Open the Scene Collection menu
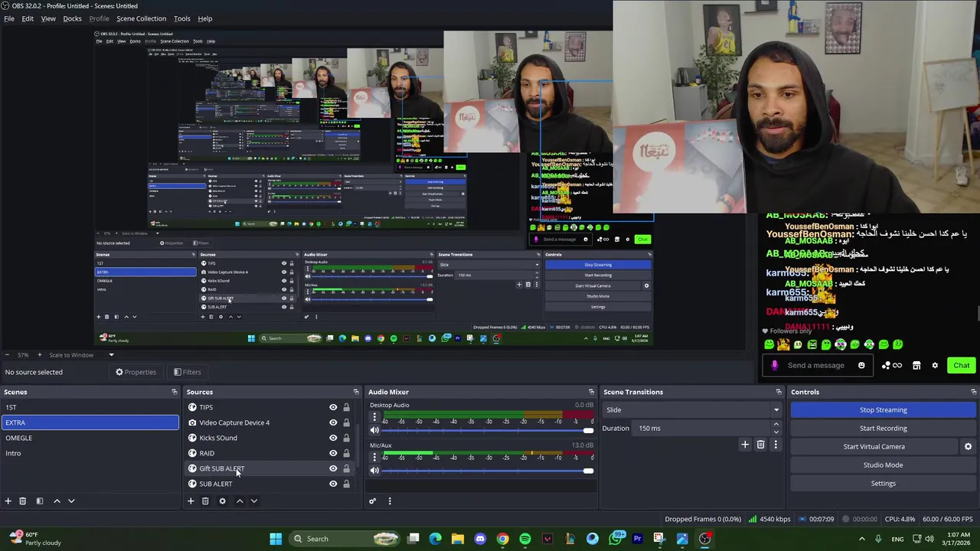 point(141,18)
